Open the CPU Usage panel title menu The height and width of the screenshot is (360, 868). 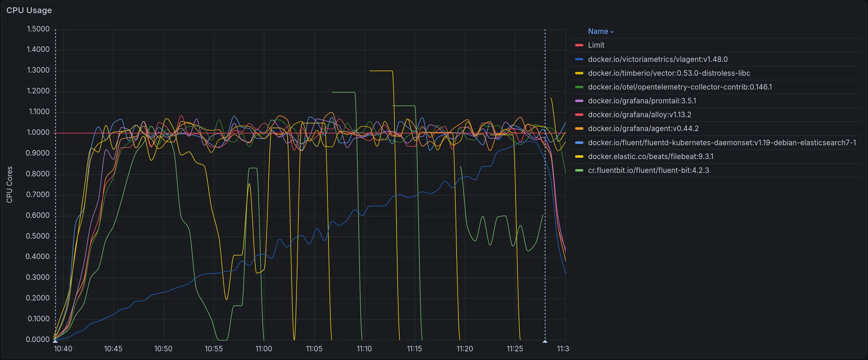pyautogui.click(x=29, y=10)
